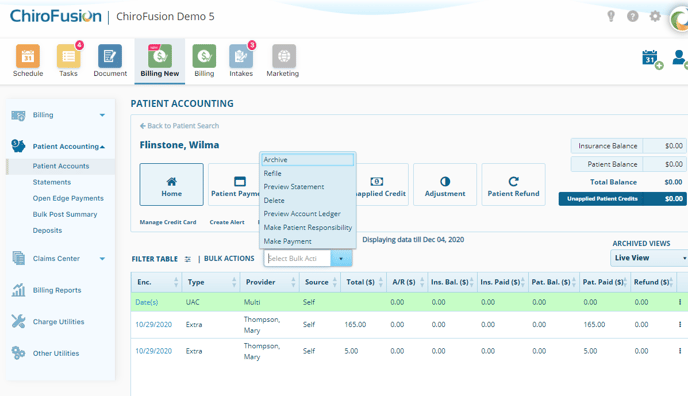Screen dimensions: 688x396
Task: Select the Billing New tab icon
Action: tap(160, 56)
